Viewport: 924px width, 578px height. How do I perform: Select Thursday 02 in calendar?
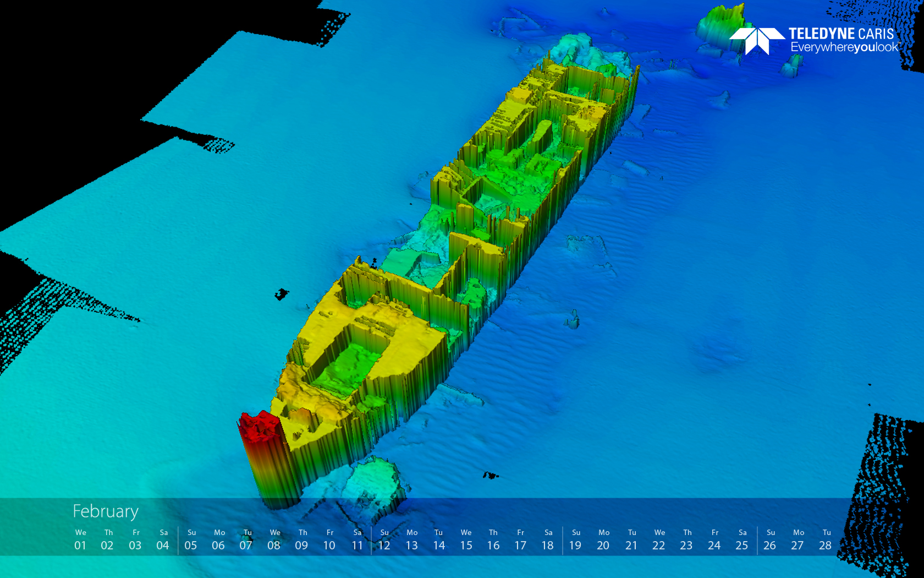(x=107, y=540)
